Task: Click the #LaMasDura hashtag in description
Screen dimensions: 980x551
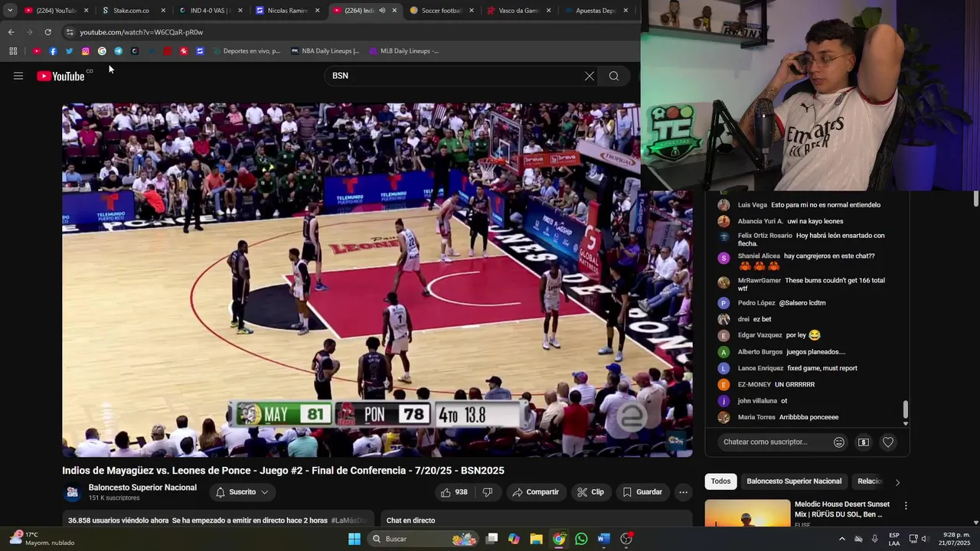Action: coord(348,520)
